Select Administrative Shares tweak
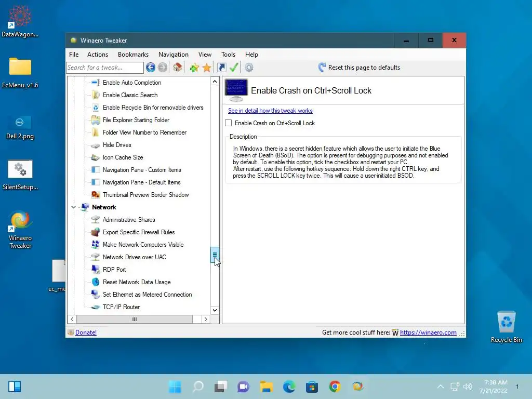532x399 pixels. [x=129, y=220]
